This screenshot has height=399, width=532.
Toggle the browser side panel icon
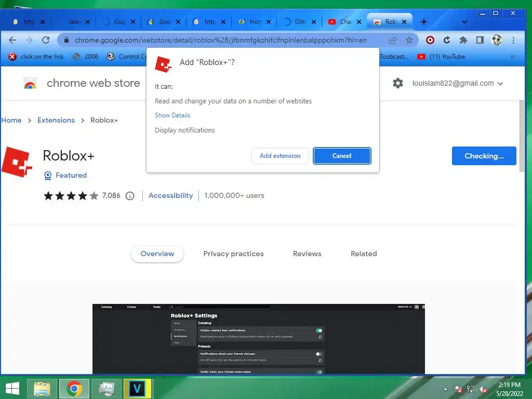click(x=480, y=40)
